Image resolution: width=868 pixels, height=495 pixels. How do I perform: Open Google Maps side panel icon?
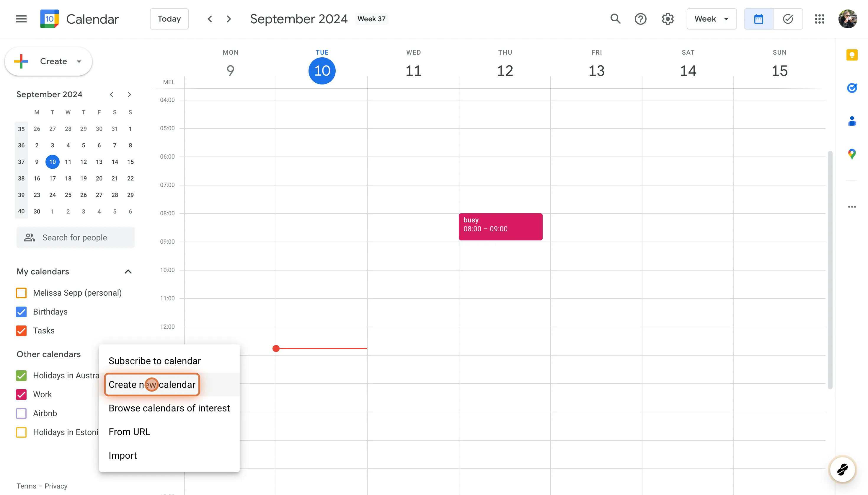pyautogui.click(x=852, y=154)
